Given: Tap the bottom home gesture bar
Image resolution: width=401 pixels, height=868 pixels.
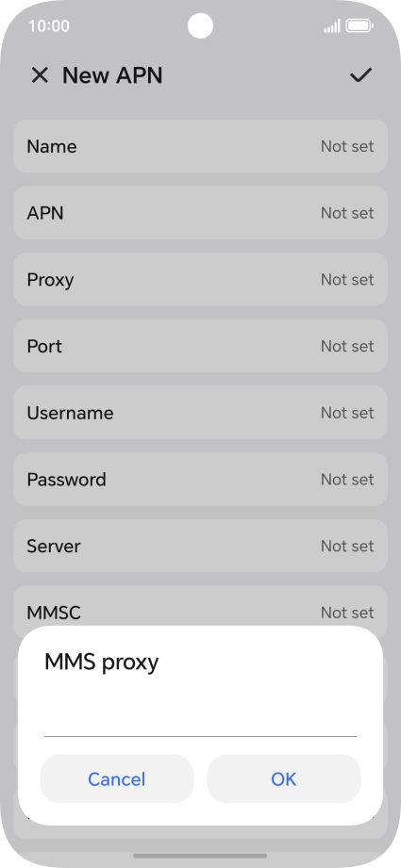Looking at the screenshot, I should click(200, 855).
